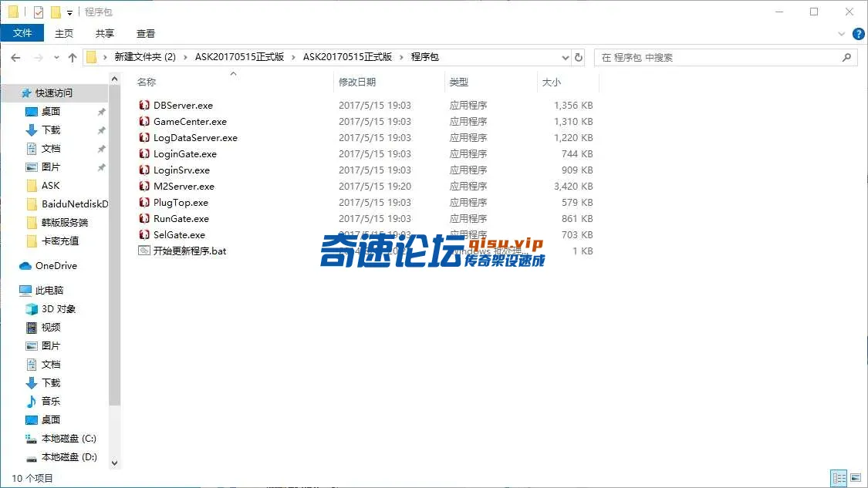This screenshot has height=488, width=868.
Task: Click the navigation pane scrollbar thumb
Action: click(114, 247)
